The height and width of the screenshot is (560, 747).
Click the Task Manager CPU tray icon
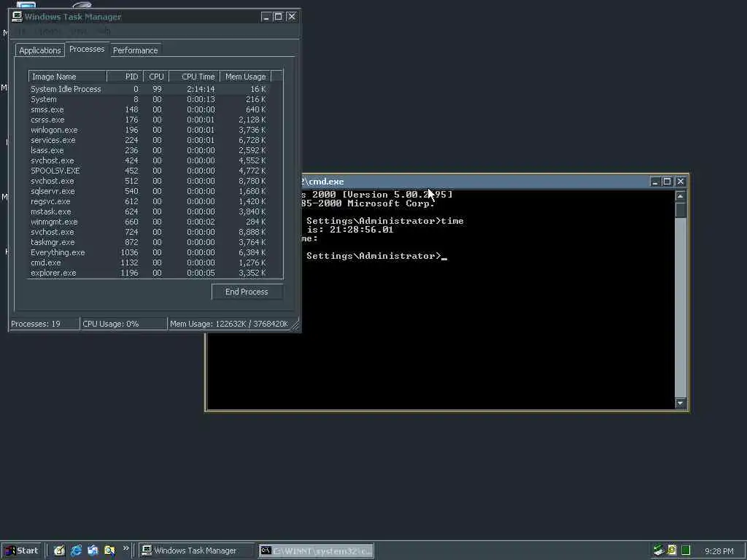[686, 551]
